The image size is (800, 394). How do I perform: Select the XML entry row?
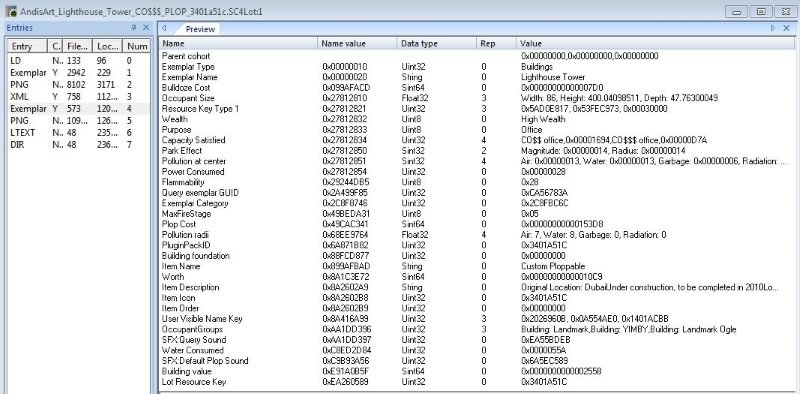point(79,96)
